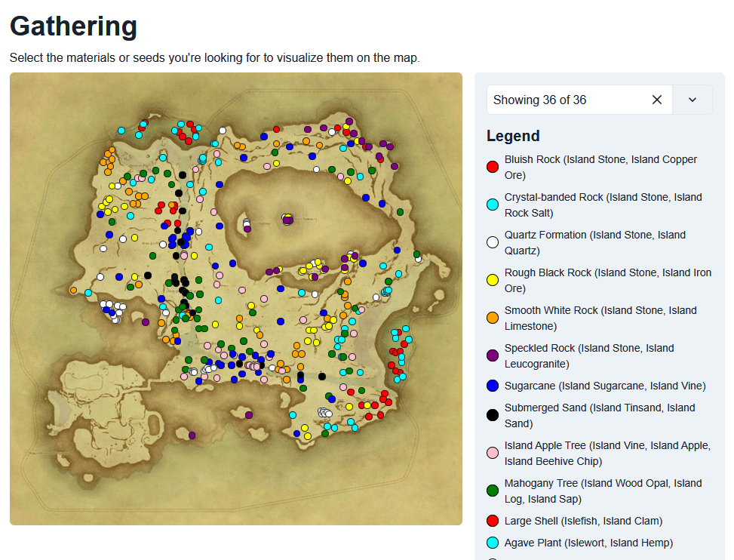Click the red Large Shell legend swatch

point(493,521)
